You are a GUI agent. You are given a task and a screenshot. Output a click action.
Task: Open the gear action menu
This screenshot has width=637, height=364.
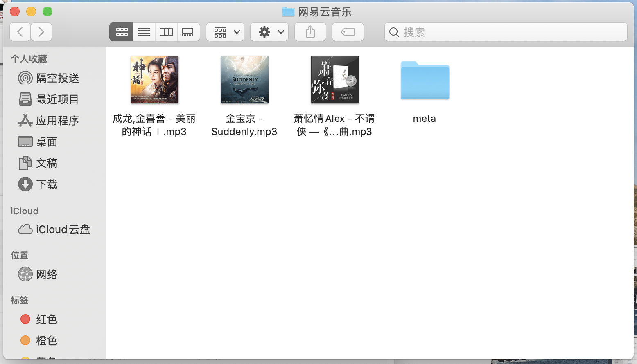click(x=269, y=32)
